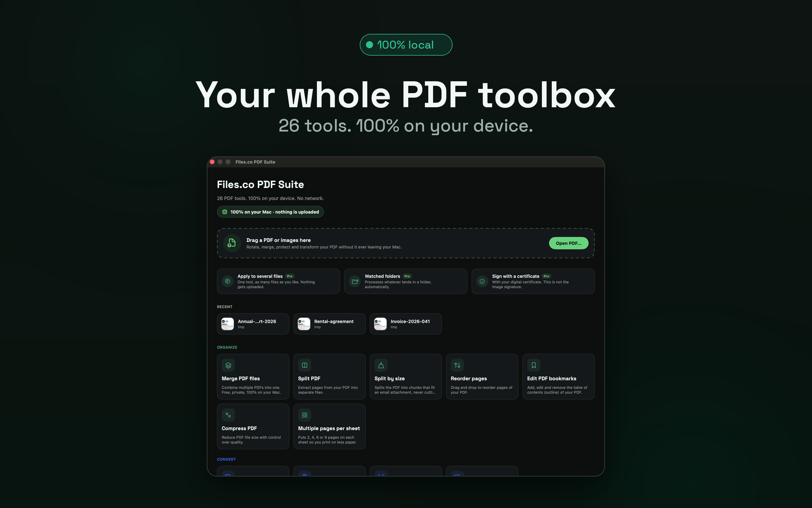Open the Edit PDF bookmarks tool
The height and width of the screenshot is (508, 812).
pyautogui.click(x=558, y=377)
